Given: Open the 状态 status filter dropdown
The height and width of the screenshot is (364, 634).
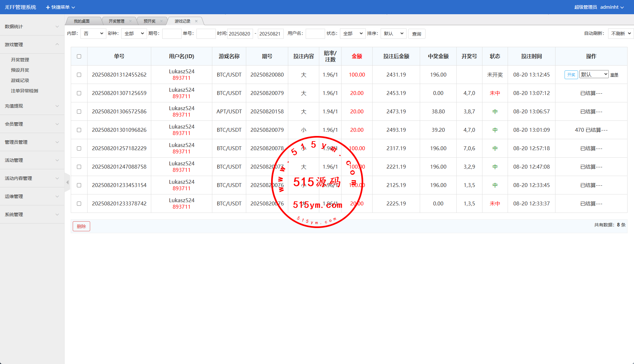Looking at the screenshot, I should (353, 34).
